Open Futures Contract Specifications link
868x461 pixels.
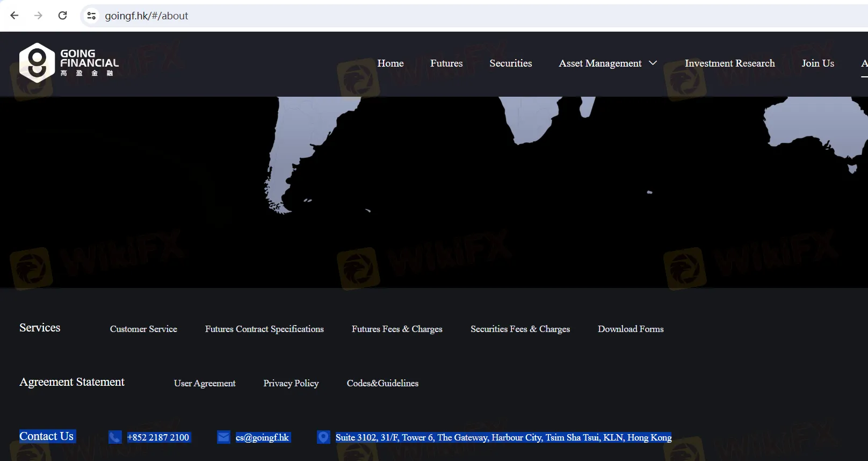264,329
